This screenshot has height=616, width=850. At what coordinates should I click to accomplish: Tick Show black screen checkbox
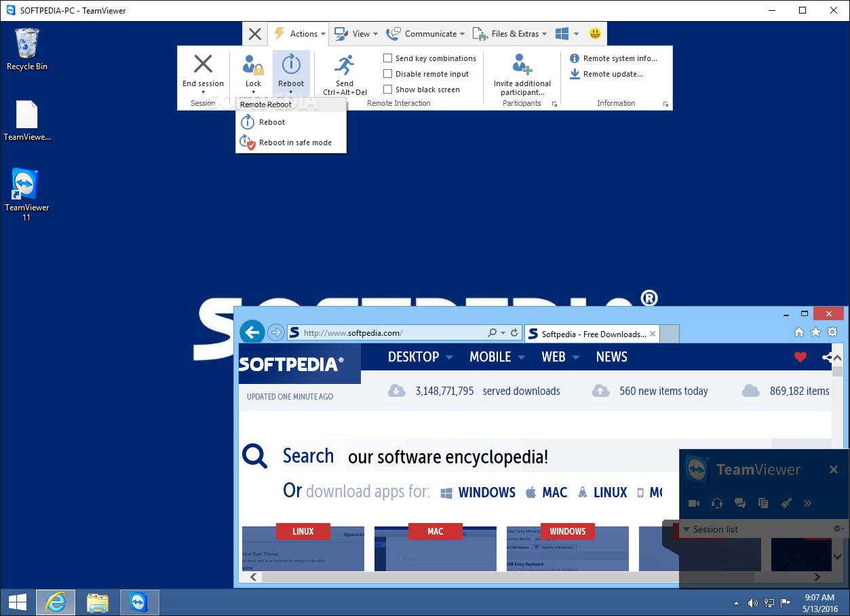[x=388, y=90]
